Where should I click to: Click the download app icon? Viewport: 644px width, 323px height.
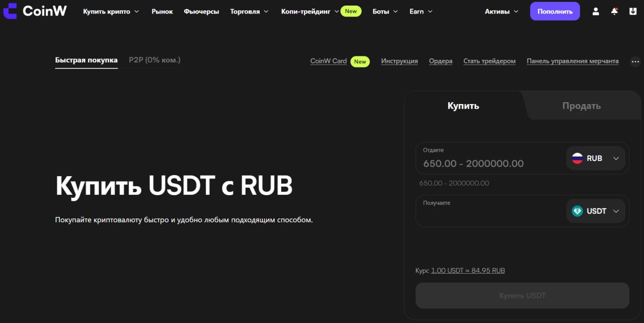(x=633, y=11)
